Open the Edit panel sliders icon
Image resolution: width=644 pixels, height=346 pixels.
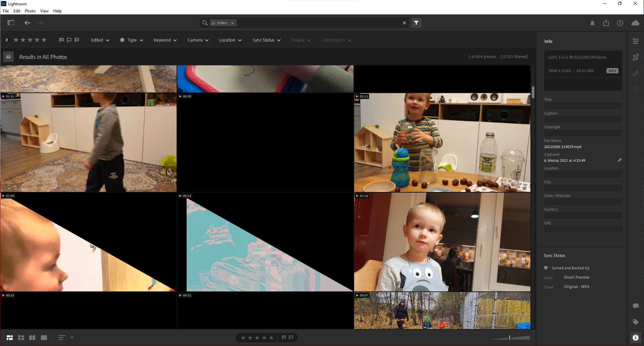pos(636,41)
